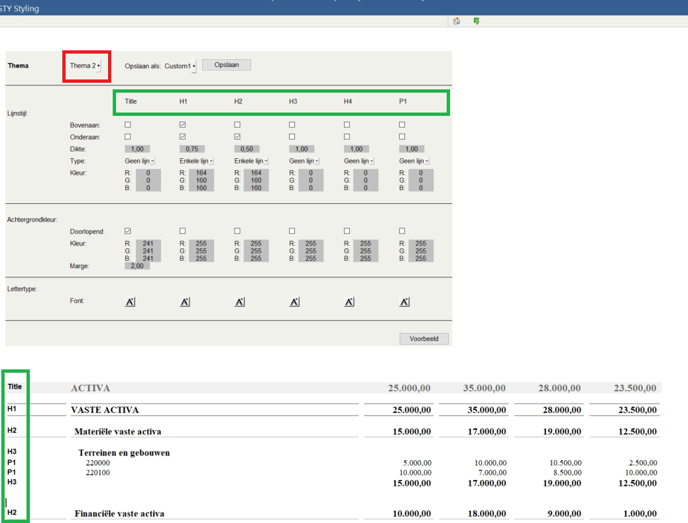
Task: Toggle the Onderaan checkbox for H2
Action: click(x=237, y=137)
